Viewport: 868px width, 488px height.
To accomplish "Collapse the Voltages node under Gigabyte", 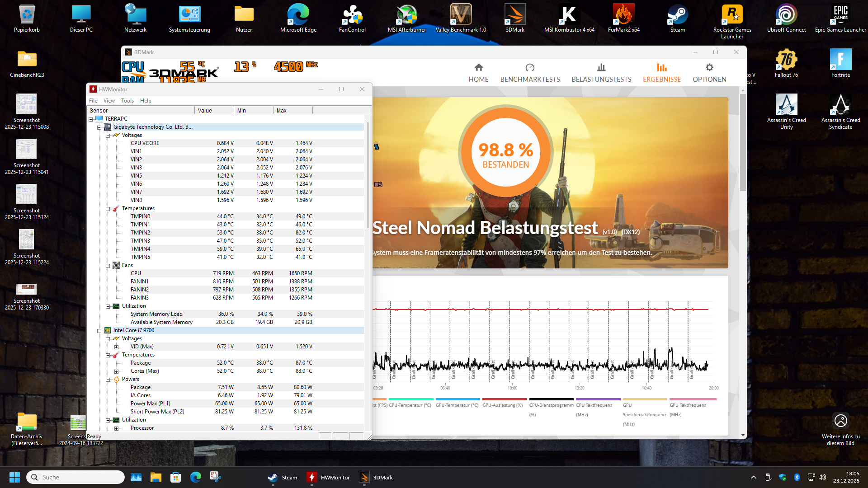I will click(x=108, y=136).
